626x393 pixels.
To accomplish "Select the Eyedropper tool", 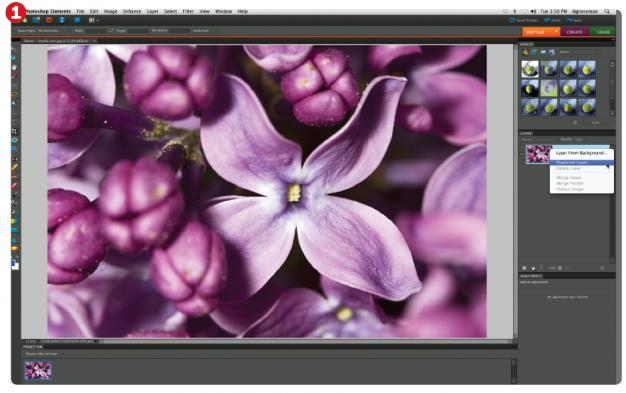I will pyautogui.click(x=14, y=75).
